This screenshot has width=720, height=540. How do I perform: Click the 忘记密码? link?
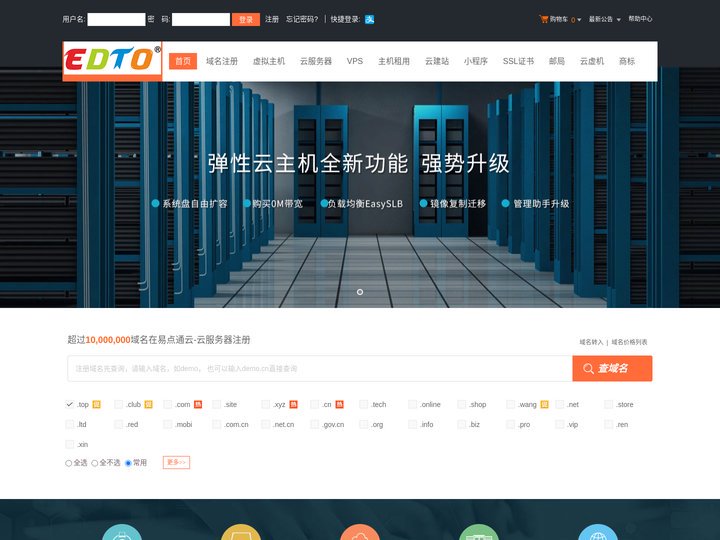[x=302, y=19]
